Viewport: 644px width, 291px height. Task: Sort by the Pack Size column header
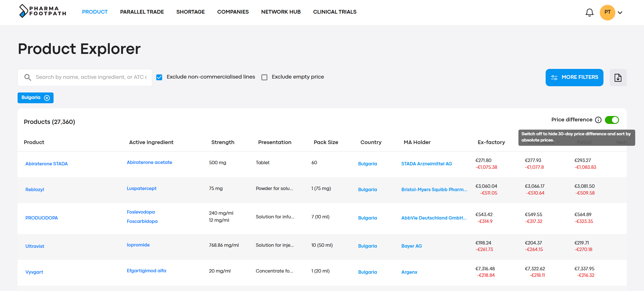[326, 142]
